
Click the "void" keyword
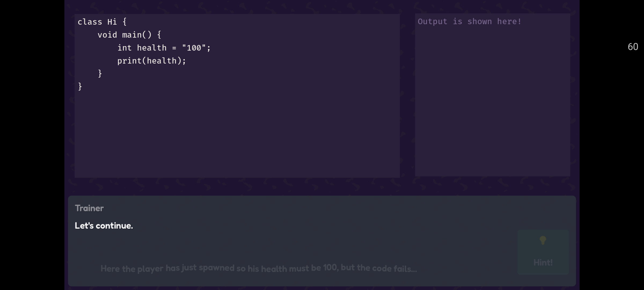point(107,35)
